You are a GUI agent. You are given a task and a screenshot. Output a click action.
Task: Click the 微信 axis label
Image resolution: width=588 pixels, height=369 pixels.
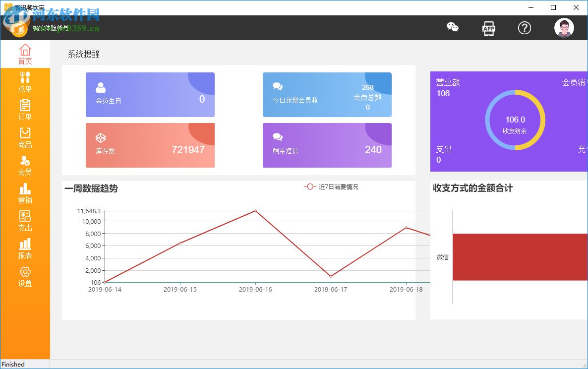click(443, 257)
